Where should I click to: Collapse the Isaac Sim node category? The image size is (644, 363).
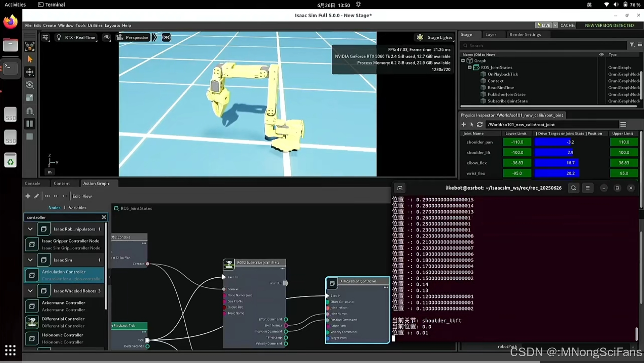tap(30, 260)
